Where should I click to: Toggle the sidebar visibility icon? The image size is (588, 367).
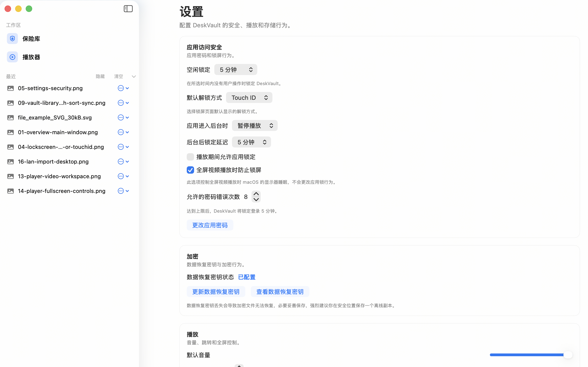click(x=128, y=8)
